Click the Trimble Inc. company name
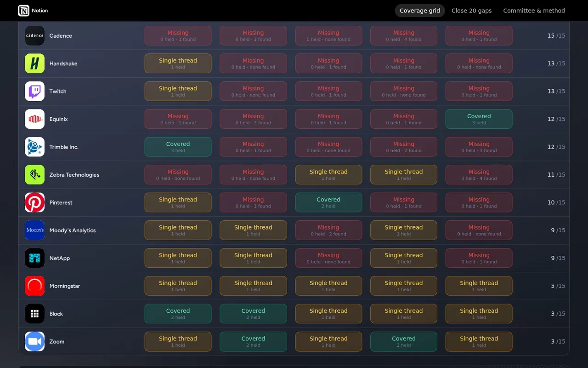The image size is (588, 368). coord(64,147)
